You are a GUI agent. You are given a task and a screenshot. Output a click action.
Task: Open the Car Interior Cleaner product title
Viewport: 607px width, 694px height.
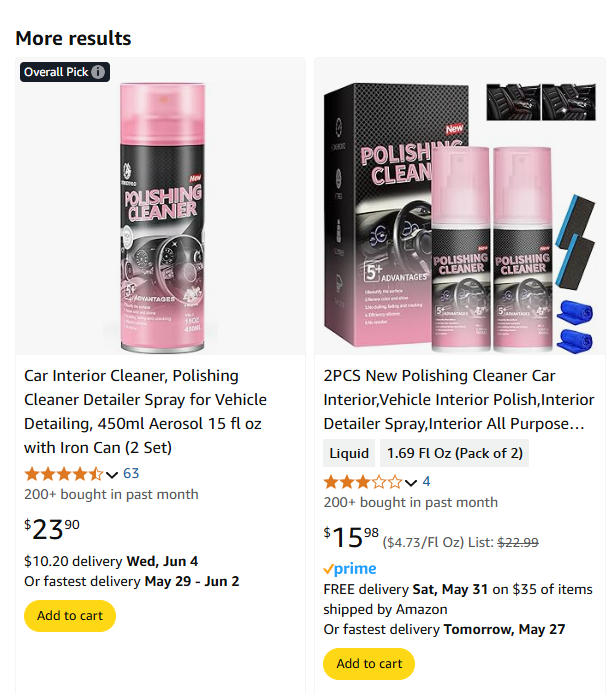[x=145, y=411]
